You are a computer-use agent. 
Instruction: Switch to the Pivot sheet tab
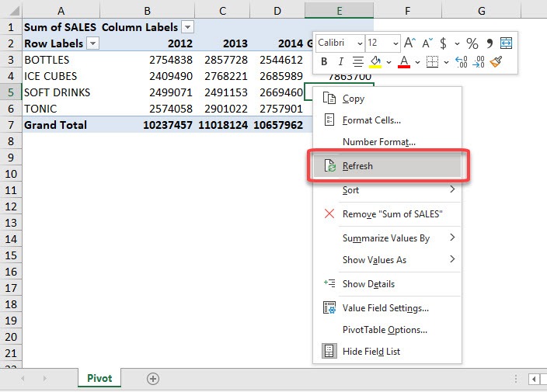[99, 378]
